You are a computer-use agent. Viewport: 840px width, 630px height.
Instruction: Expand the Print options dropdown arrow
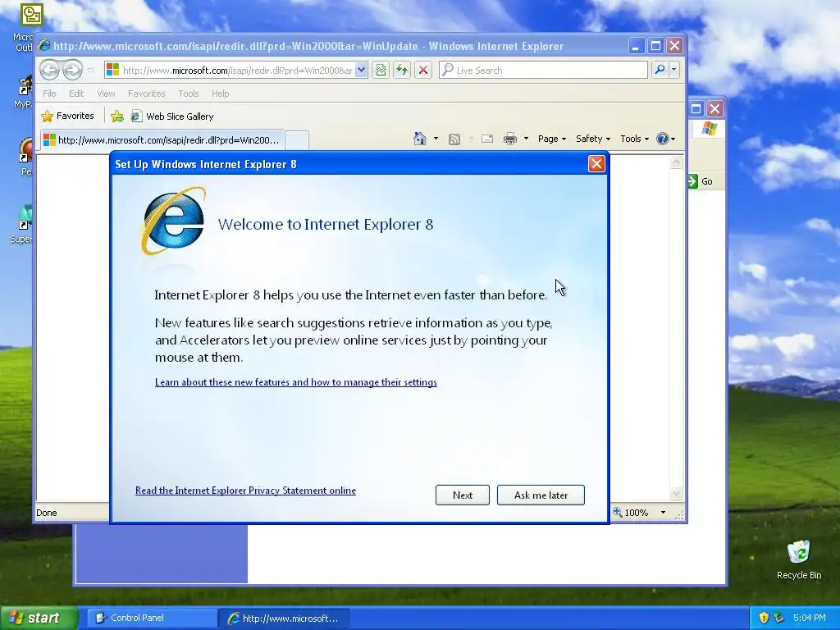coord(526,139)
